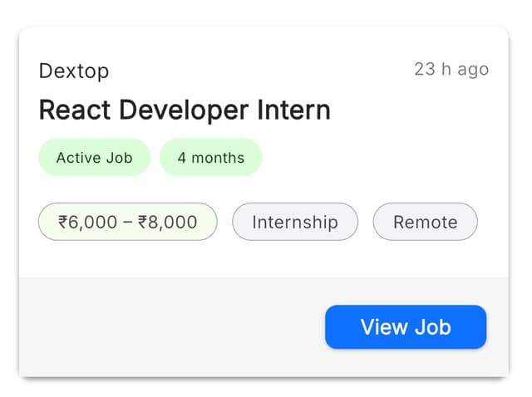Viewport: 532px width, 397px height.
Task: Click the word 'months' in the duration chip
Action: tap(218, 158)
